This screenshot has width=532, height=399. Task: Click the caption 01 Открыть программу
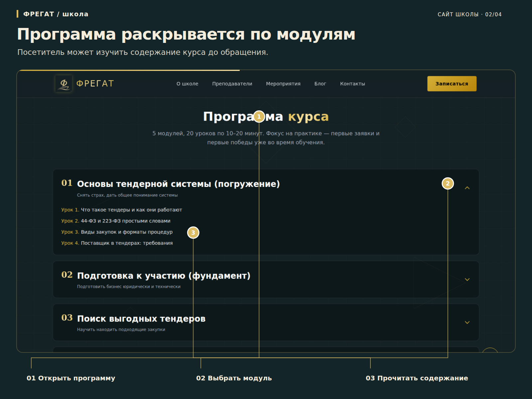[71, 378]
